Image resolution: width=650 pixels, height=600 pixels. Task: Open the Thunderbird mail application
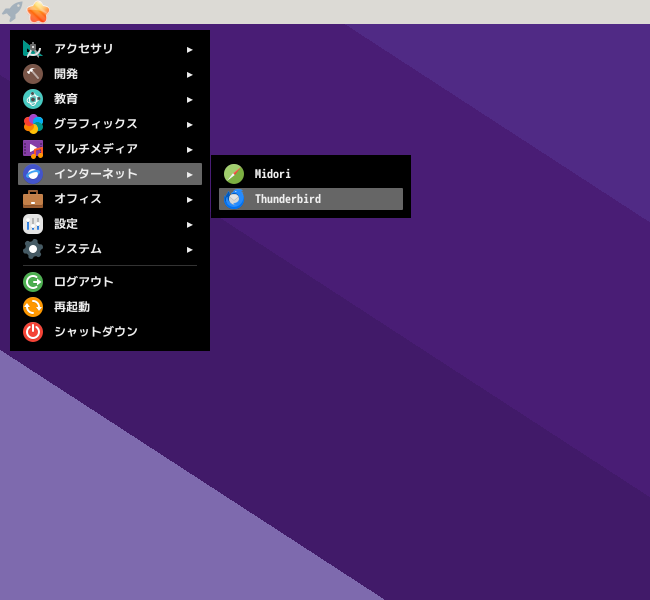tap(311, 199)
